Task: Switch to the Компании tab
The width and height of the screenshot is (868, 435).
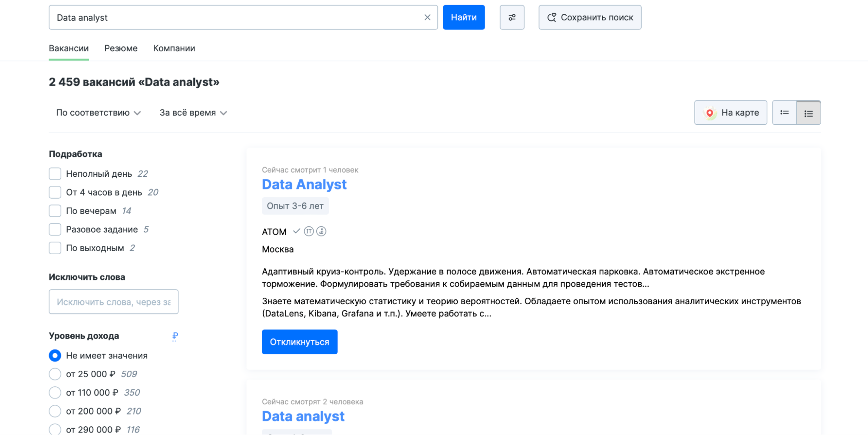Action: (x=174, y=48)
